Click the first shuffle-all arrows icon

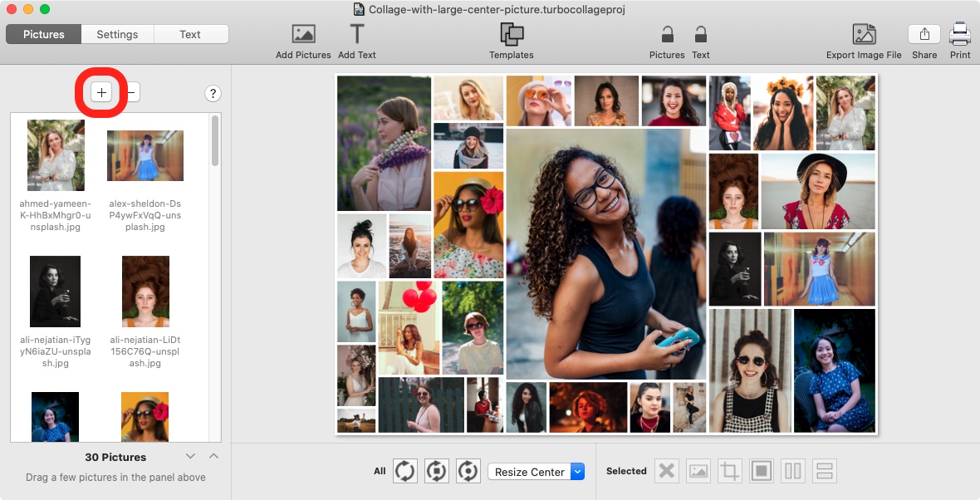pyautogui.click(x=404, y=472)
